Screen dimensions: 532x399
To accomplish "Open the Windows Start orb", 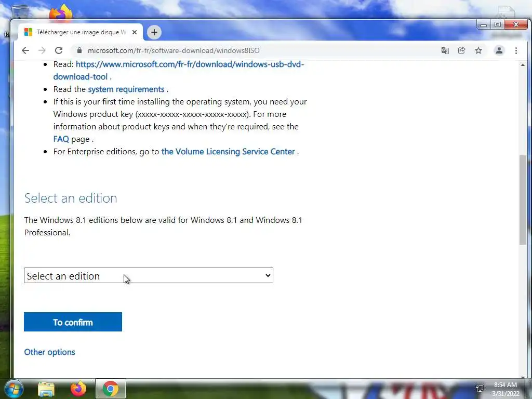I will click(x=14, y=389).
